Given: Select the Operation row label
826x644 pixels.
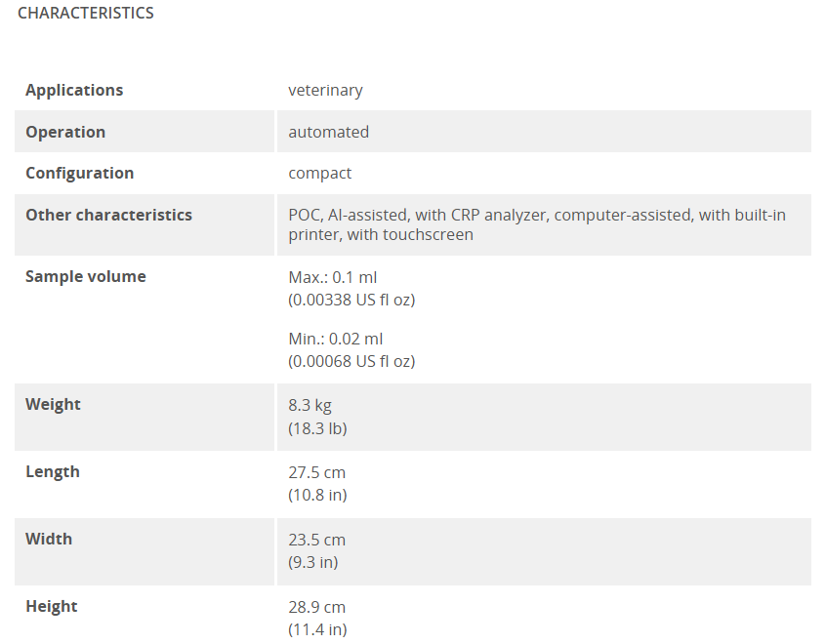Looking at the screenshot, I should tap(65, 132).
